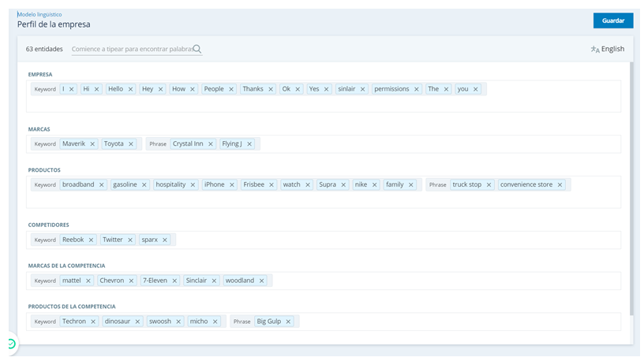Remove the sinlair keyword tag
Screen dimensions: 644x361
coord(363,89)
